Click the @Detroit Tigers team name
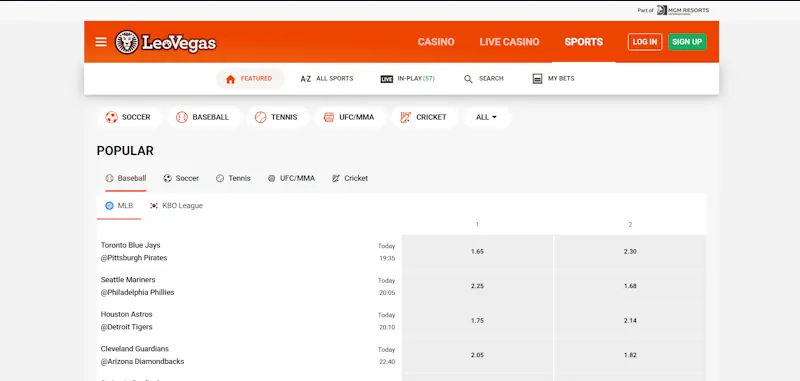Image resolution: width=800 pixels, height=381 pixels. (x=127, y=327)
